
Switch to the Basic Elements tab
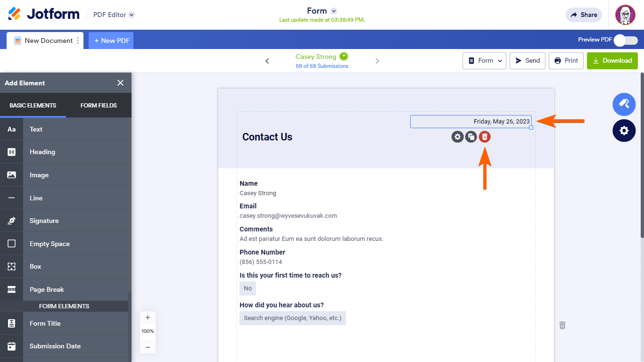click(33, 106)
